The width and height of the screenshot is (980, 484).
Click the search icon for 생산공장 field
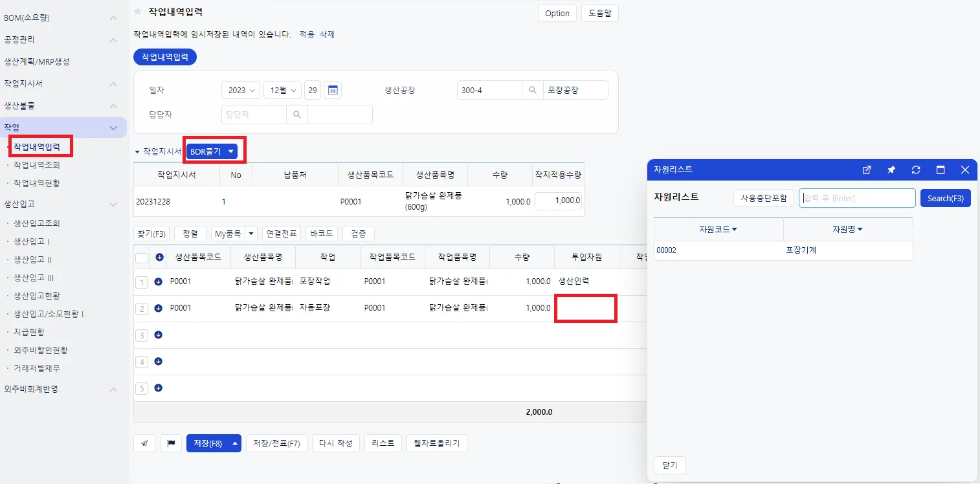pos(533,90)
